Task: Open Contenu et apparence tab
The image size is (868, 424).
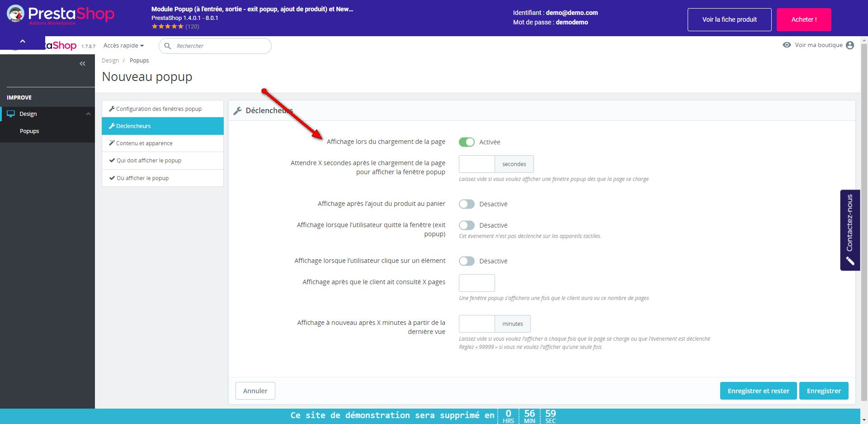Action: pyautogui.click(x=163, y=143)
